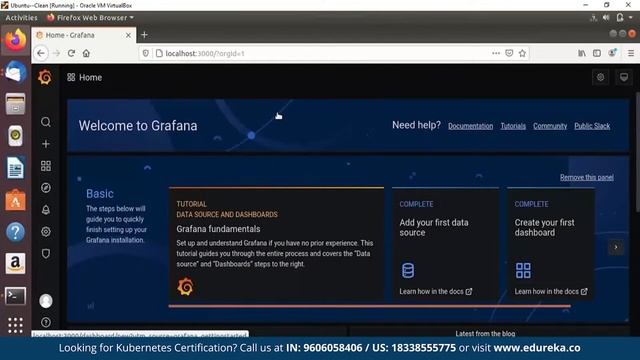Show next setup cards arrow
Screen dimensions: 640x360
pyautogui.click(x=616, y=247)
